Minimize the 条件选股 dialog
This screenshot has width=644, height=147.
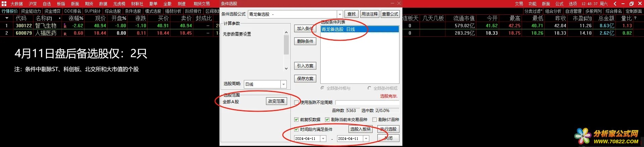pos(392,3)
